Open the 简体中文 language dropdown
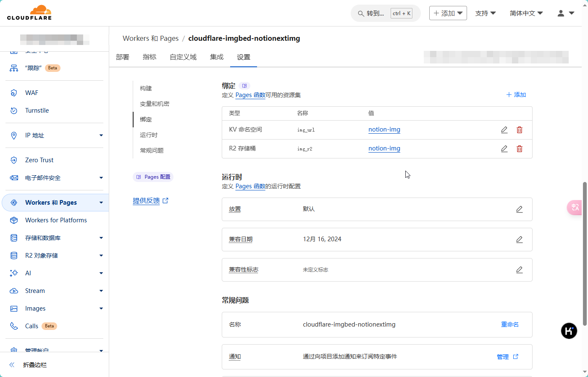The width and height of the screenshot is (588, 377). 526,13
